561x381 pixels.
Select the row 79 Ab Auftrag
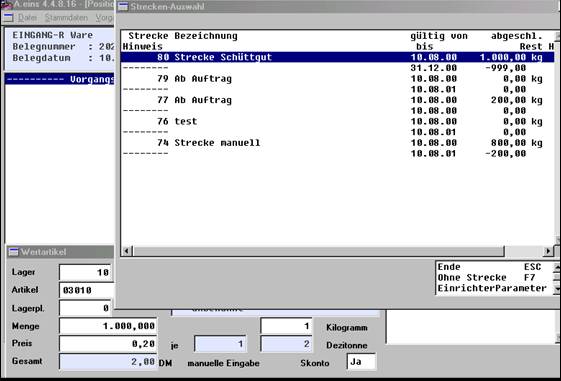337,79
